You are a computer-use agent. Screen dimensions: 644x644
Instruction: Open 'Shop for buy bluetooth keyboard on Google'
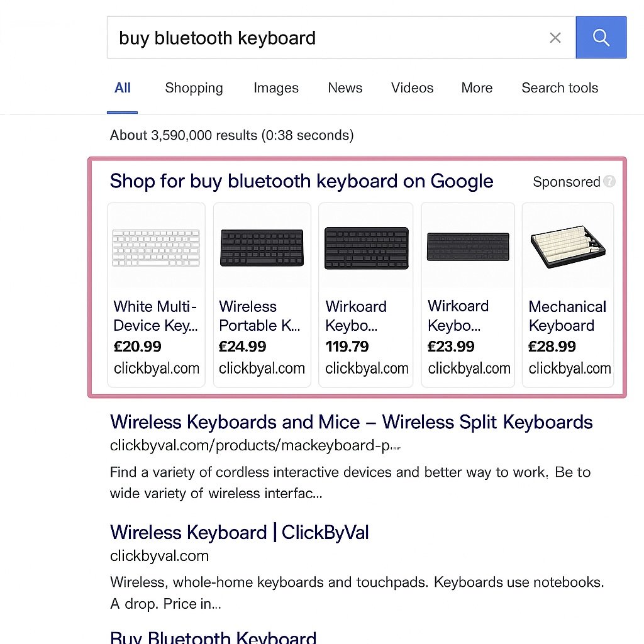[x=301, y=182]
